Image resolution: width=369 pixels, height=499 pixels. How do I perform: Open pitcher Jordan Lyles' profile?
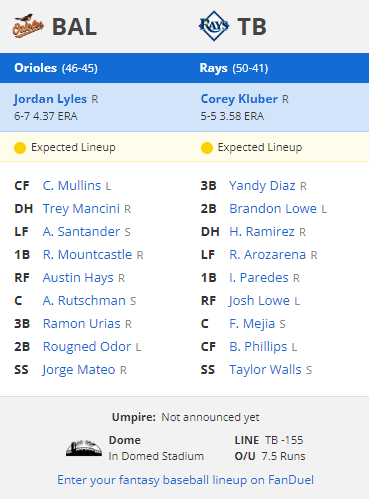tap(50, 99)
